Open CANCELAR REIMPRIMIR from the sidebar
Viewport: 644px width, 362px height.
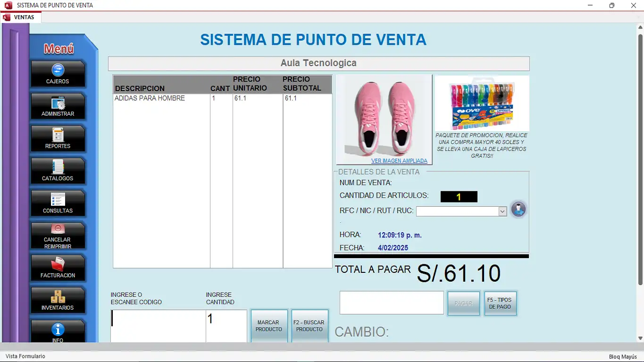point(58,235)
